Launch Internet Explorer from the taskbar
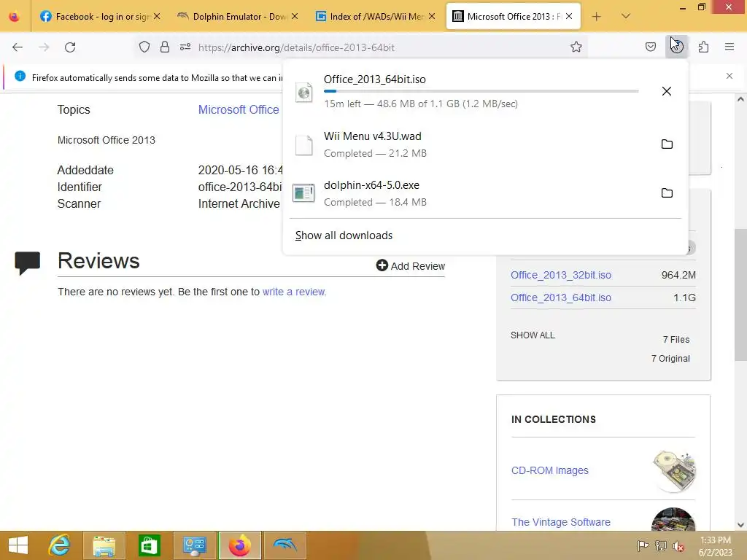747x560 pixels. pyautogui.click(x=60, y=545)
